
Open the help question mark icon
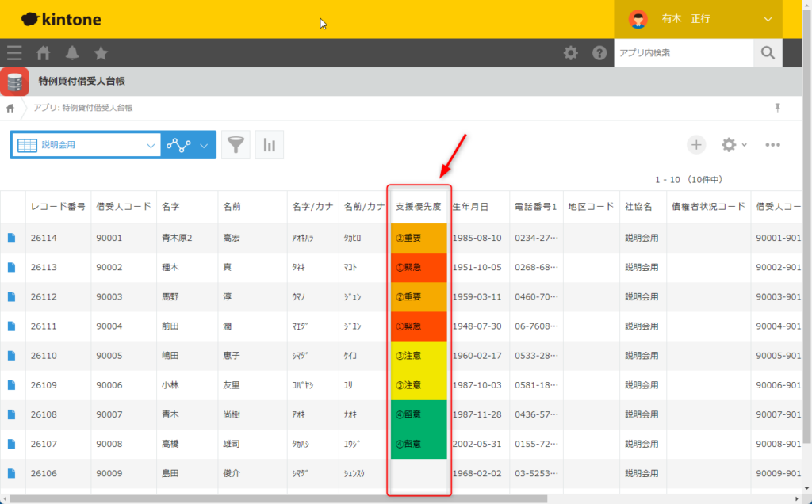click(599, 53)
